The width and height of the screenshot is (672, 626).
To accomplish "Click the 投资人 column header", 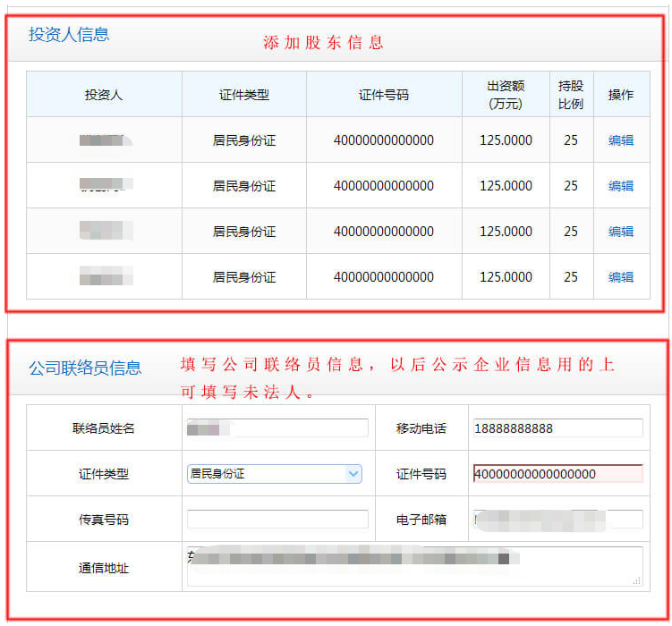I will point(104,95).
